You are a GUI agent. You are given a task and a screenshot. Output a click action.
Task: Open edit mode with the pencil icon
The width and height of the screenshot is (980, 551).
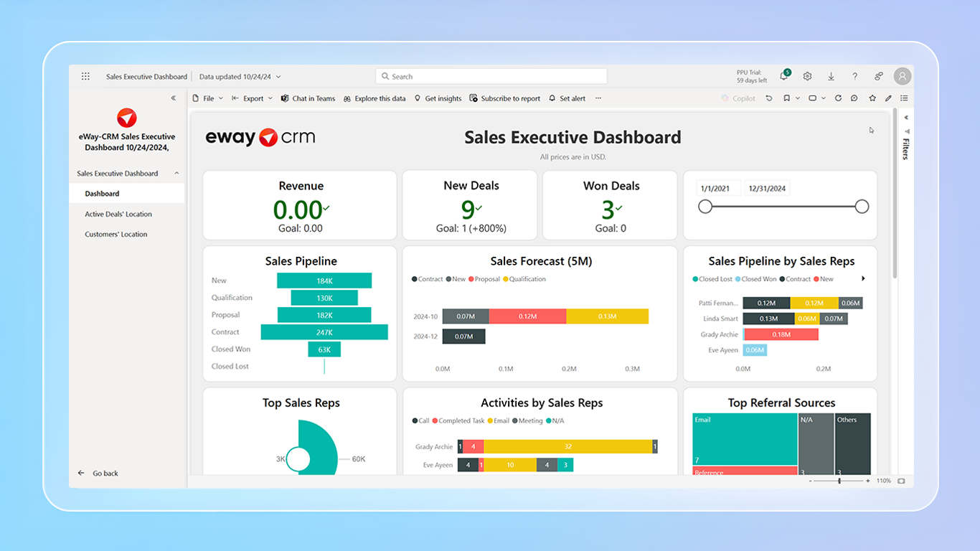[x=887, y=98]
